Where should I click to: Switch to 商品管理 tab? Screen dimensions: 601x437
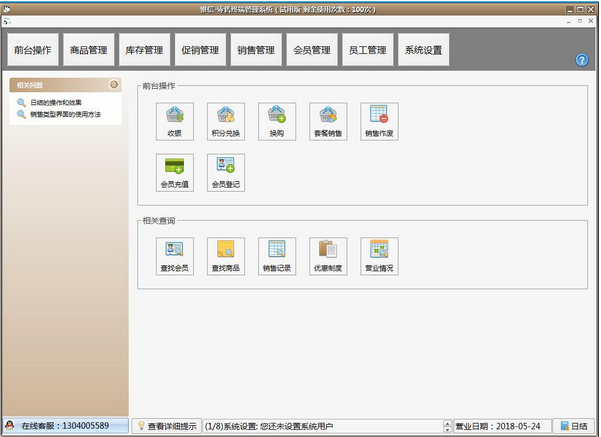[x=88, y=49]
